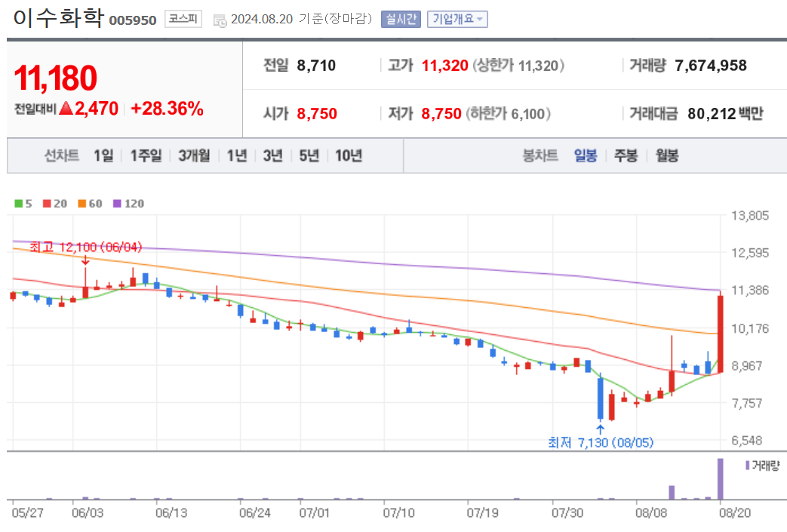Click the red 20-day moving average swatch
This screenshot has width=787, height=532.
click(x=47, y=203)
